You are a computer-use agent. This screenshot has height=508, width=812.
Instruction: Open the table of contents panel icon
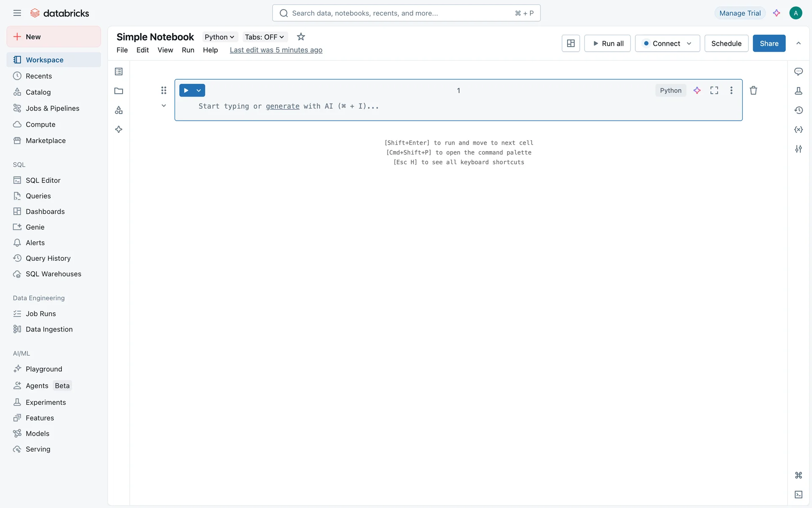click(119, 72)
